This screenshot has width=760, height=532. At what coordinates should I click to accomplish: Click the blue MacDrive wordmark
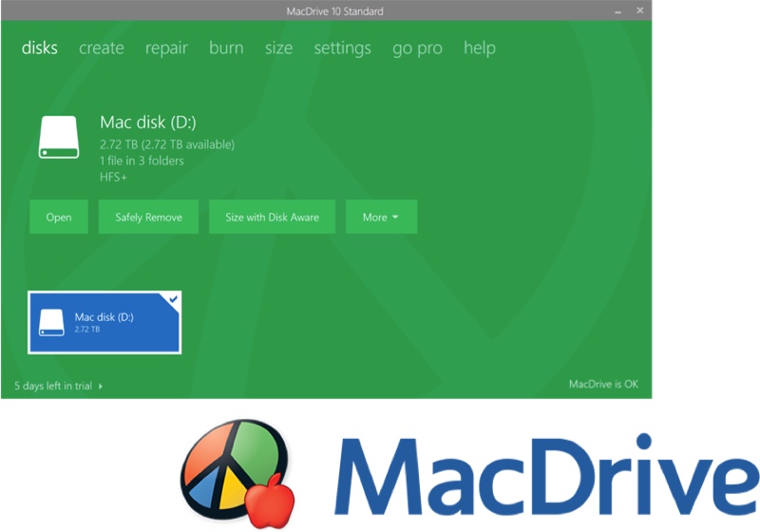coord(547,475)
